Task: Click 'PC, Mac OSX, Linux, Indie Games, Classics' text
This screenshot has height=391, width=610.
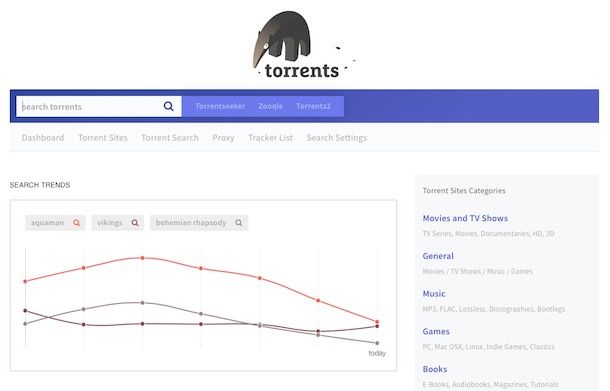Action: tap(489, 347)
